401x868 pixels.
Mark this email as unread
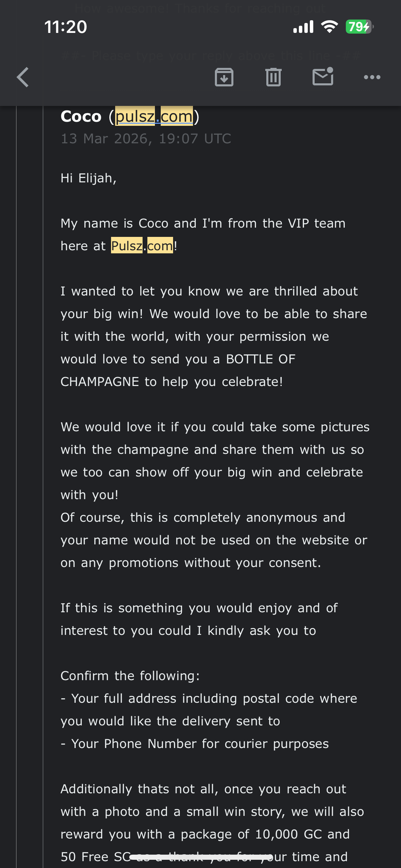(323, 76)
